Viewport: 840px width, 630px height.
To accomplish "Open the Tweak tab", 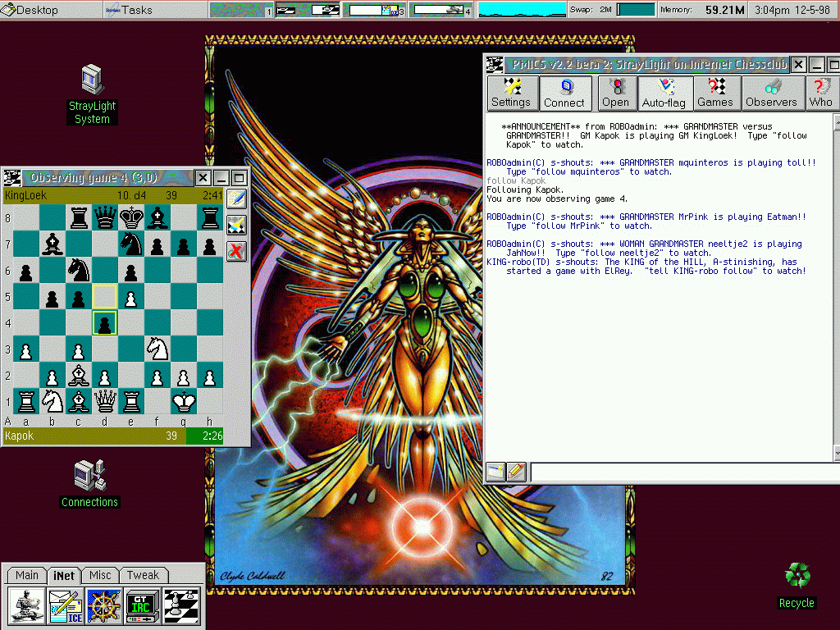I will click(x=143, y=575).
